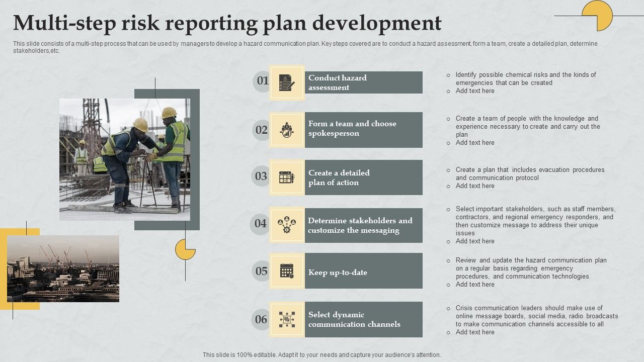
Task: Select "Add text here" under the team creation bullet
Action: tap(475, 143)
